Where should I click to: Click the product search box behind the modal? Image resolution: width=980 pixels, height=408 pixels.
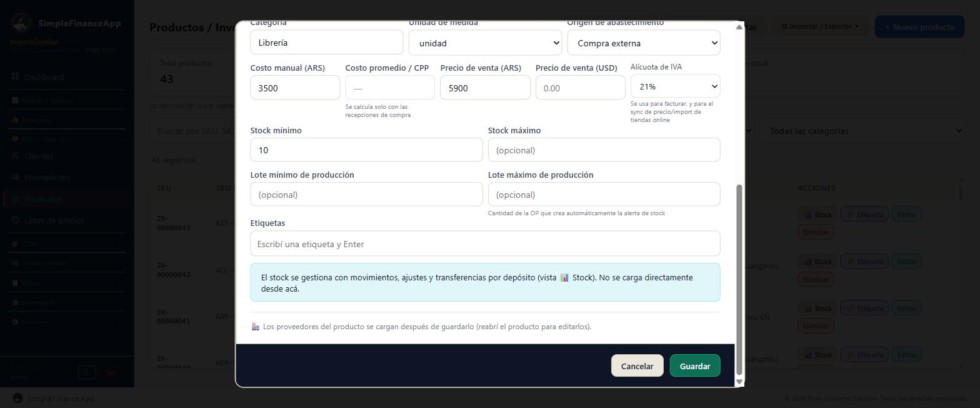coord(192,131)
